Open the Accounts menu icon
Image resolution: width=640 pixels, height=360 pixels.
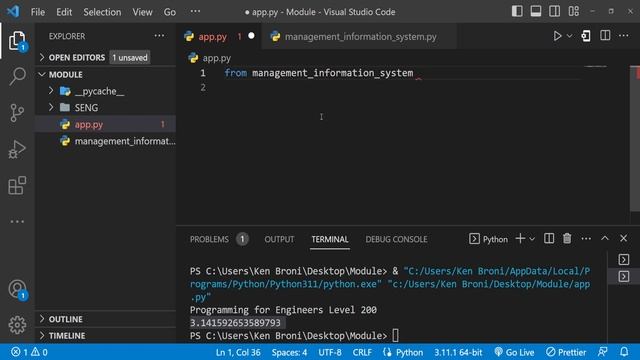tap(17, 289)
